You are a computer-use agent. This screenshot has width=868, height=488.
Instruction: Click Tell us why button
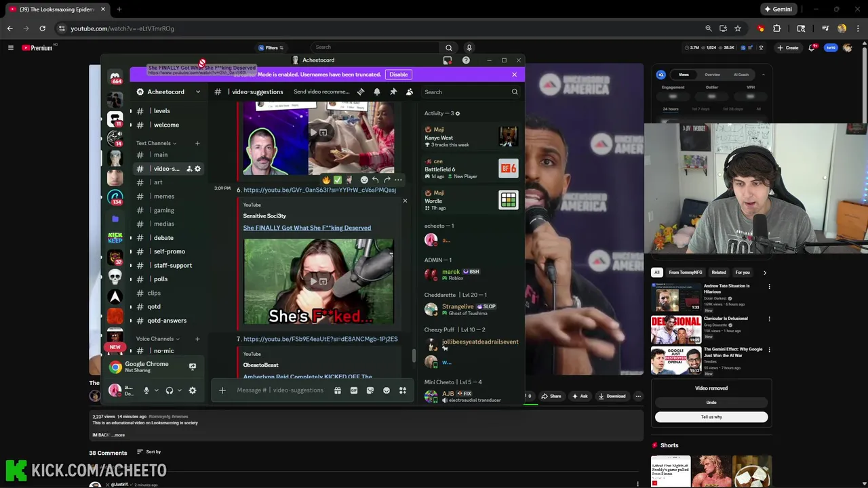click(x=711, y=417)
